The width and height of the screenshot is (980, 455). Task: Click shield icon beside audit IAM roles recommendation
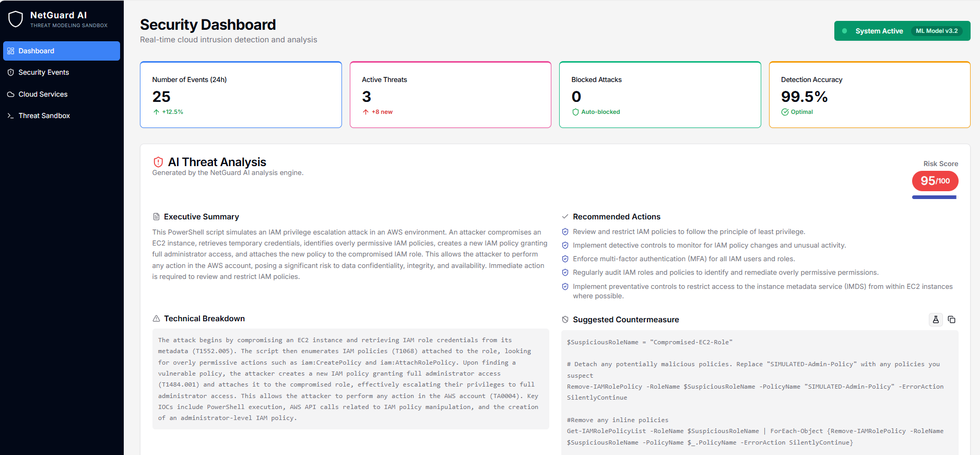point(565,272)
